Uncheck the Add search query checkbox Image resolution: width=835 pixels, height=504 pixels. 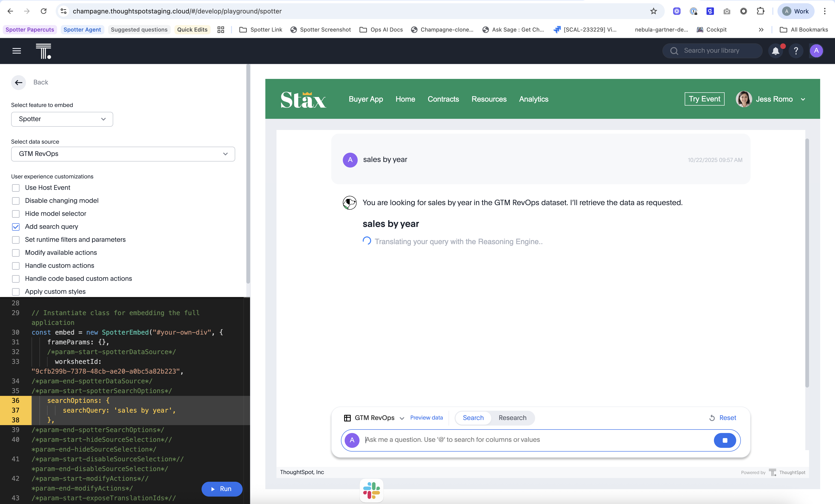[16, 227]
